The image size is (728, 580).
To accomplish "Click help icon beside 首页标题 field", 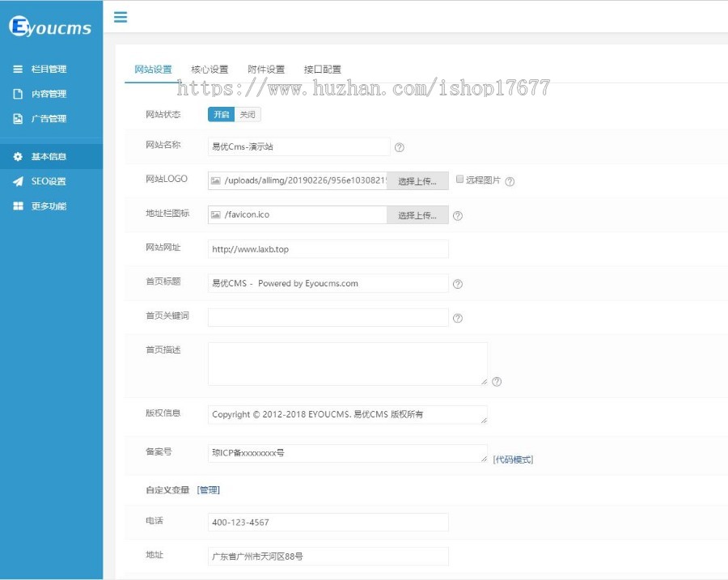I will pyautogui.click(x=457, y=284).
